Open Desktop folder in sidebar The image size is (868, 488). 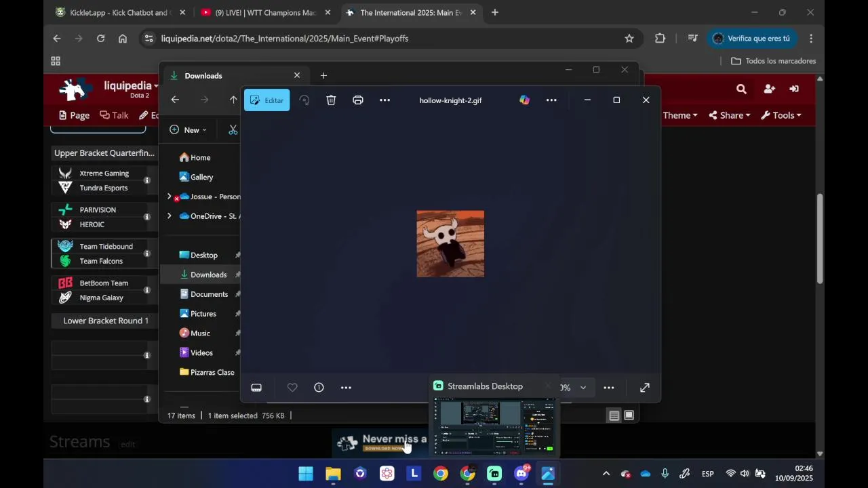point(199,256)
